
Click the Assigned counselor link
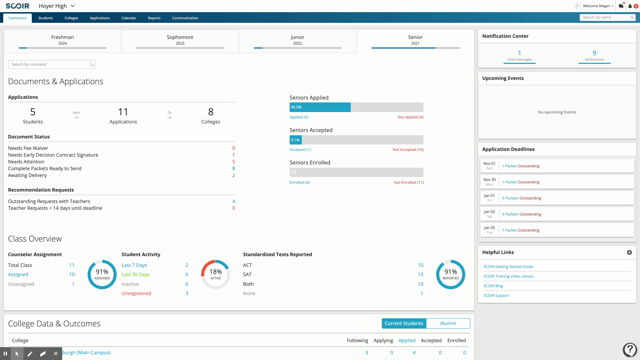tap(18, 274)
